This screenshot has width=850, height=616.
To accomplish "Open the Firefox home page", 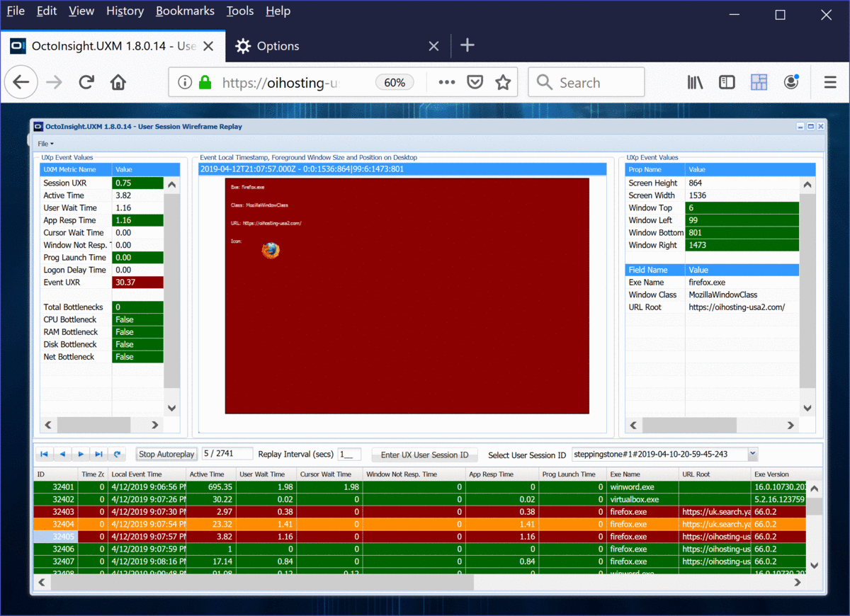I will (118, 83).
